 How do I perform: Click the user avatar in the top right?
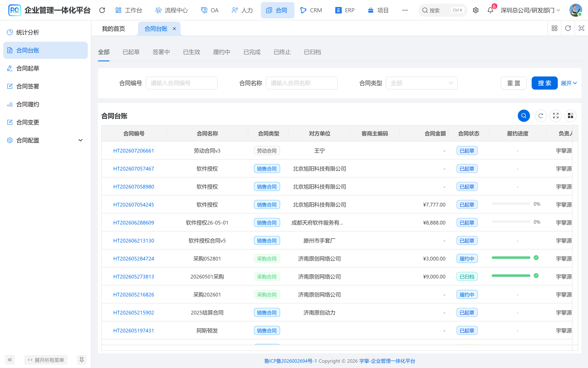575,10
